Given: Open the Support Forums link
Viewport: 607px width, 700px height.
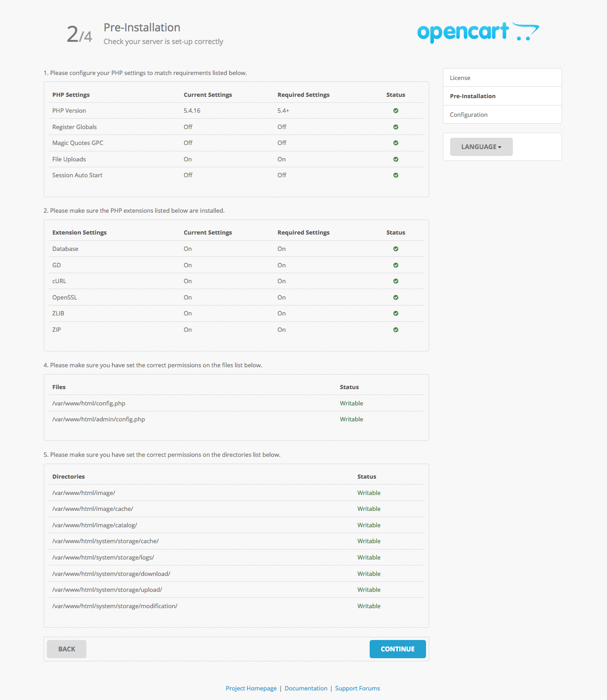Looking at the screenshot, I should coord(357,689).
